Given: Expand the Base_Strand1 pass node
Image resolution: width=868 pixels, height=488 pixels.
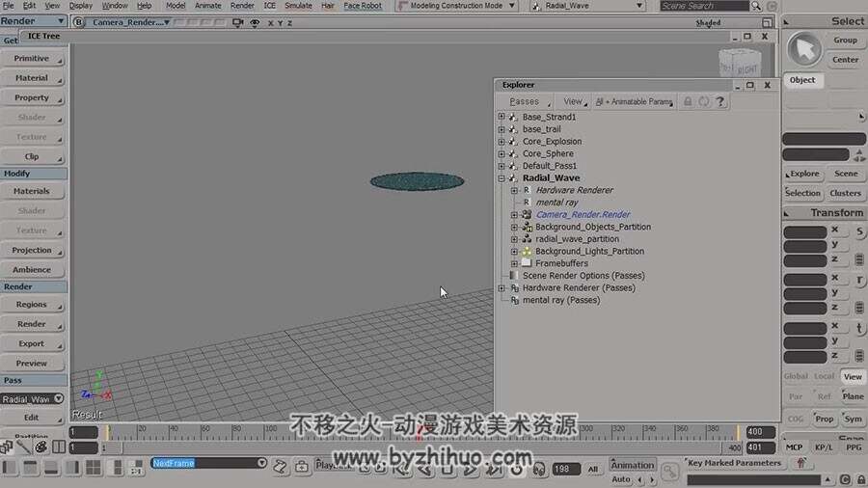Looking at the screenshot, I should pos(502,117).
